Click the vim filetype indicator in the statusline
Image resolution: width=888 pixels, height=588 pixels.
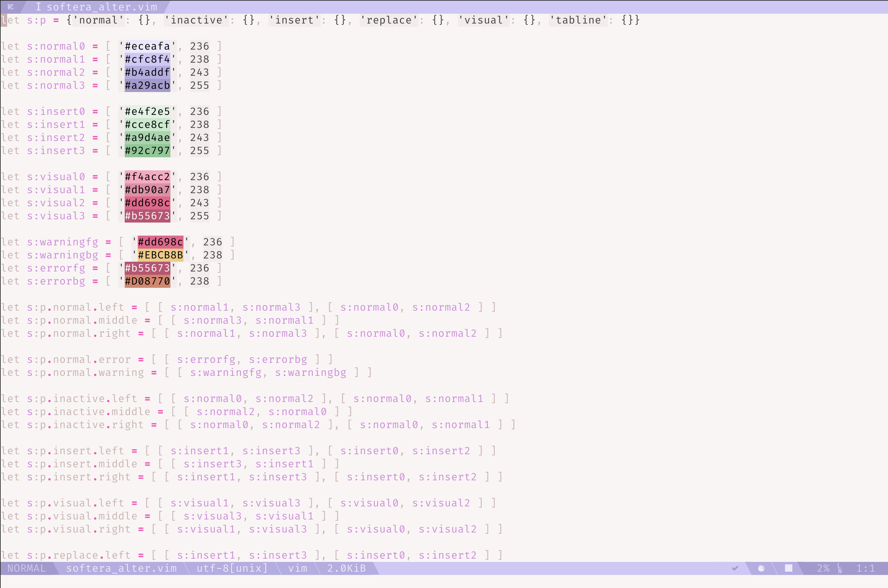coord(298,568)
